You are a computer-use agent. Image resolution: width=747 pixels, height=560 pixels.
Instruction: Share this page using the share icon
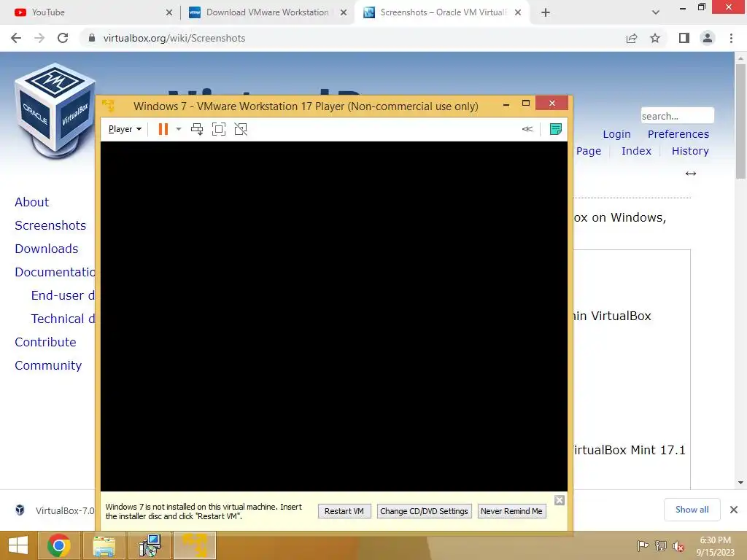click(632, 38)
